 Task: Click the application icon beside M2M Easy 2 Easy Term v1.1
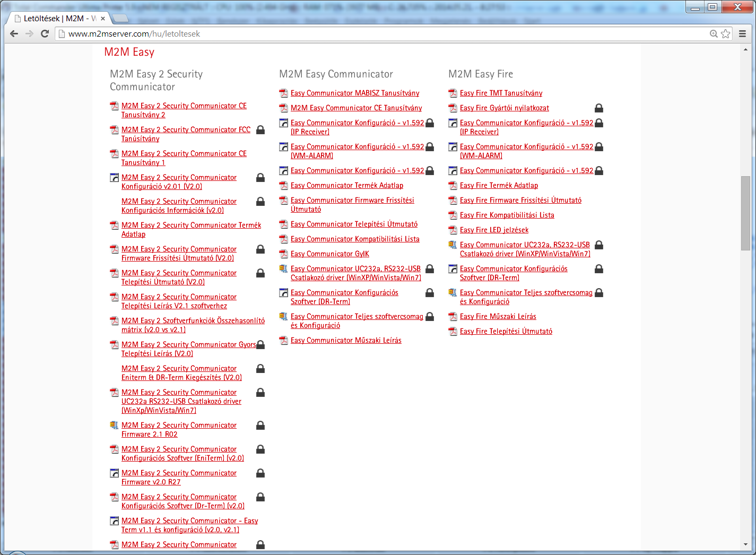point(114,521)
